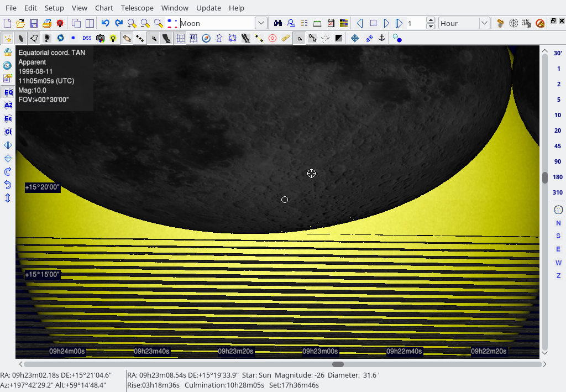The height and width of the screenshot is (392, 566).
Task: Open the Hour time unit dropdown
Action: 484,23
